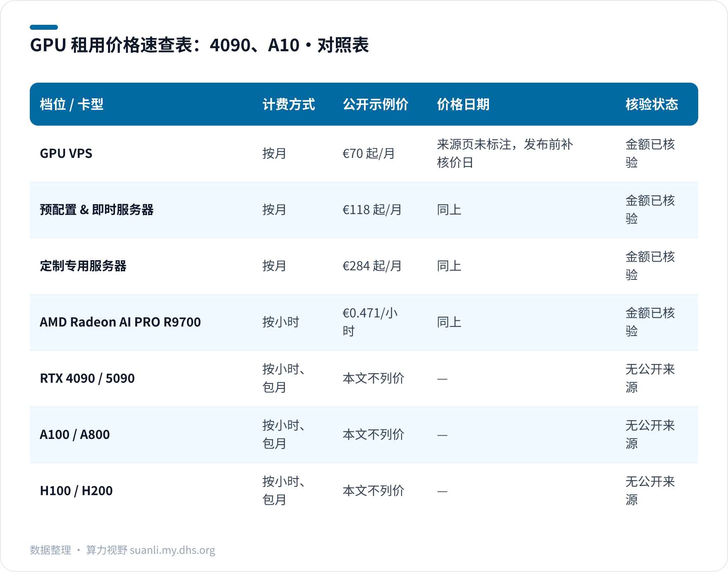Click the '€118 起/月' price cell

(372, 210)
